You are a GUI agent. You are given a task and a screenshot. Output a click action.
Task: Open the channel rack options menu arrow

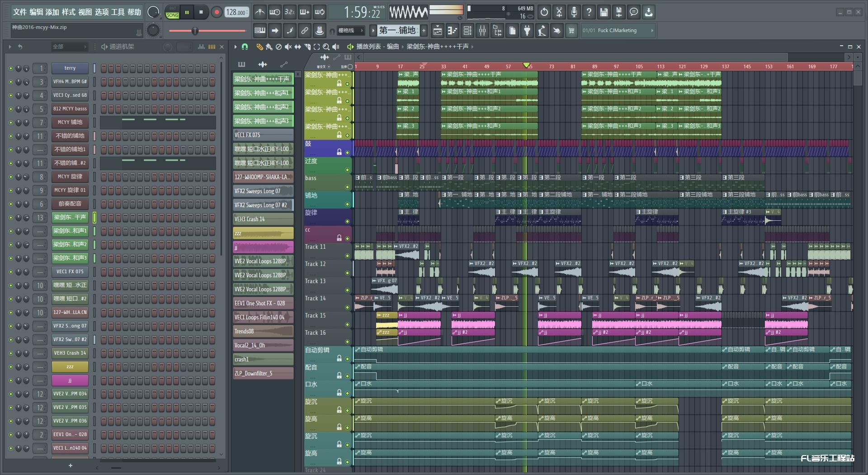click(9, 47)
